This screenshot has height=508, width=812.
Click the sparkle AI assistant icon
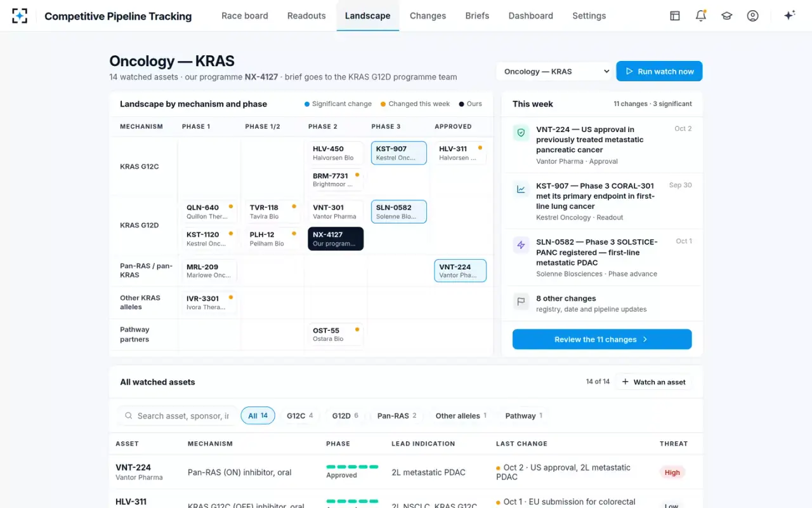click(x=790, y=16)
